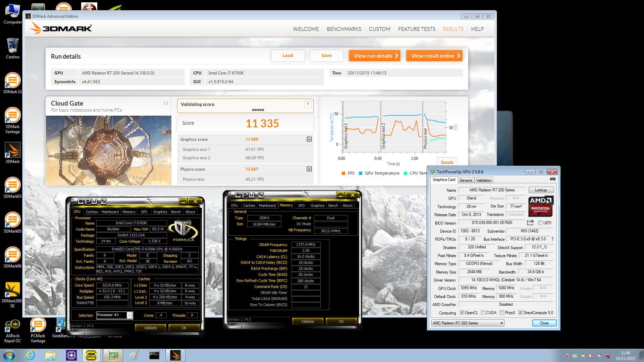This screenshot has height=362, width=644.
Task: Toggle the OpenCL checkbox in GPU-Z
Action: pos(462,313)
